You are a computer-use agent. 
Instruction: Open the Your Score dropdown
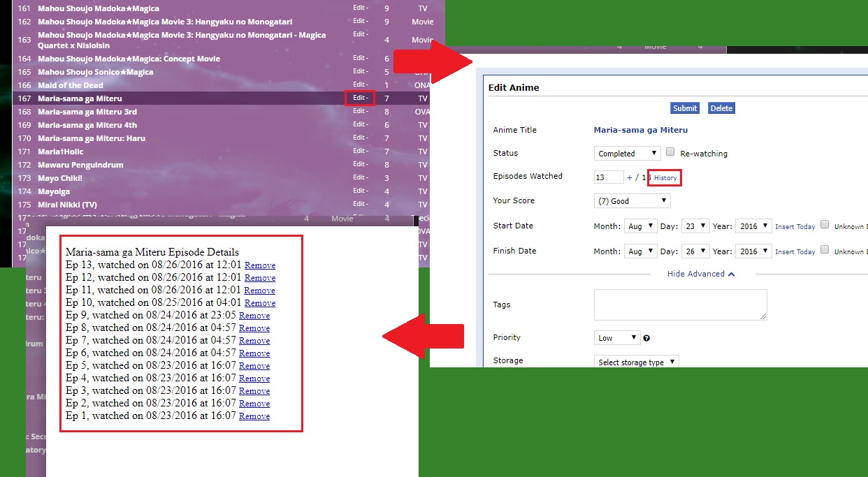coord(632,201)
